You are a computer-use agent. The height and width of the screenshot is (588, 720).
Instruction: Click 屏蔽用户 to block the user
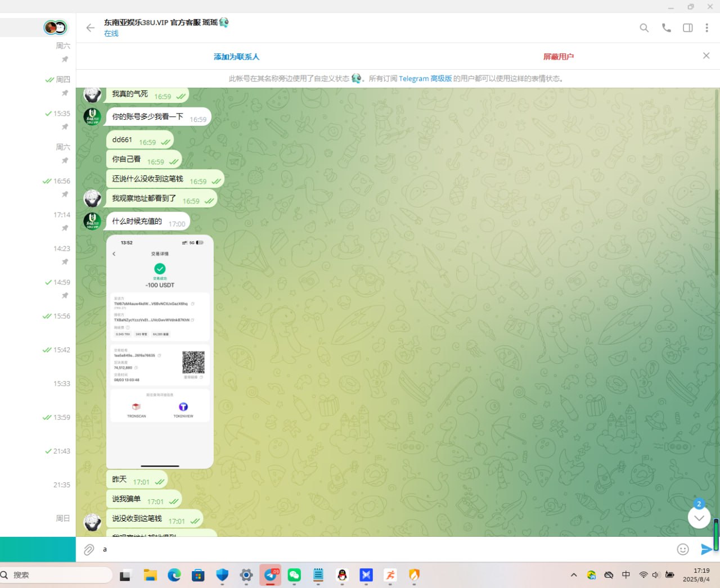coord(558,57)
